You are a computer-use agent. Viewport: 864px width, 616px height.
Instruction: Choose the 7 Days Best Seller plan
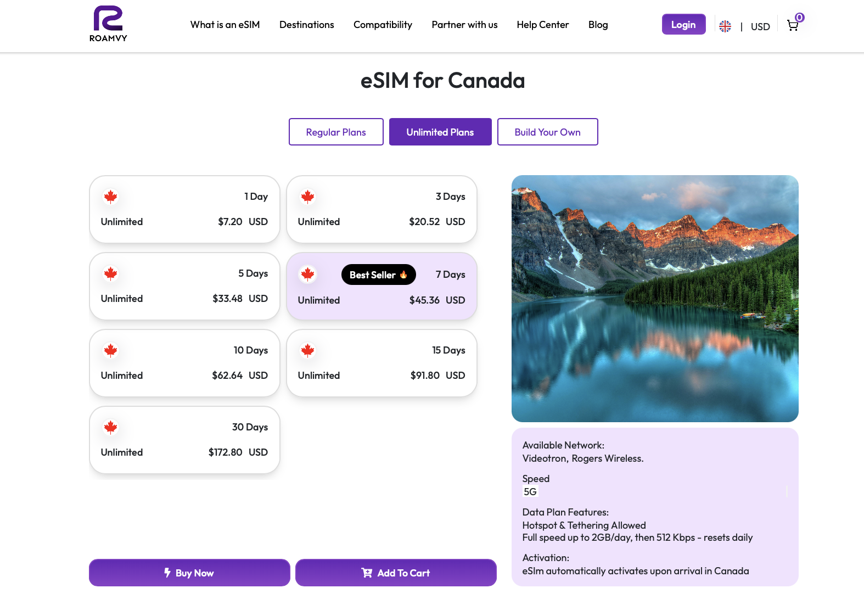click(x=381, y=287)
